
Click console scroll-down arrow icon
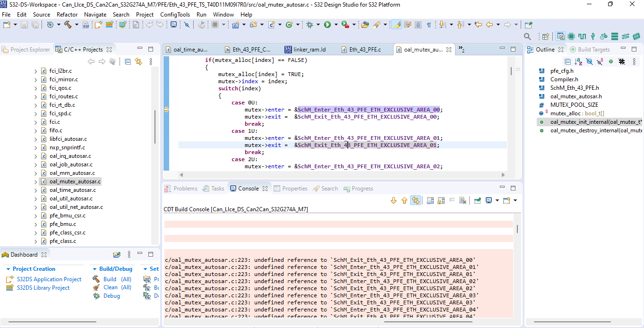[x=393, y=200]
